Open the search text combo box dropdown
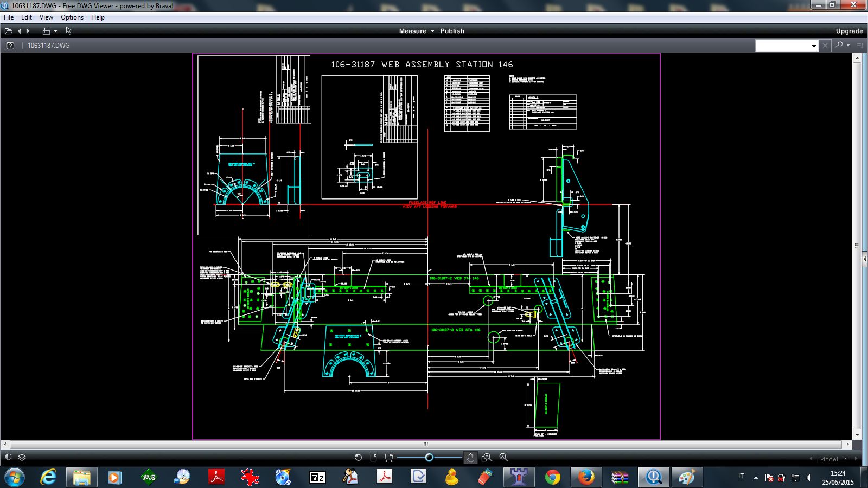The image size is (868, 488). (x=814, y=46)
